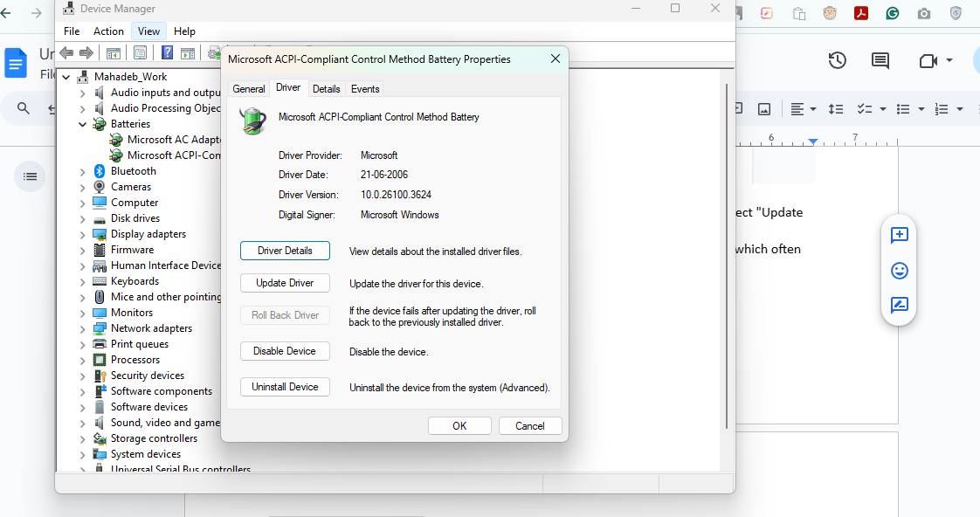Click the blue indent marker on the ruler
980x517 pixels.
(812, 140)
